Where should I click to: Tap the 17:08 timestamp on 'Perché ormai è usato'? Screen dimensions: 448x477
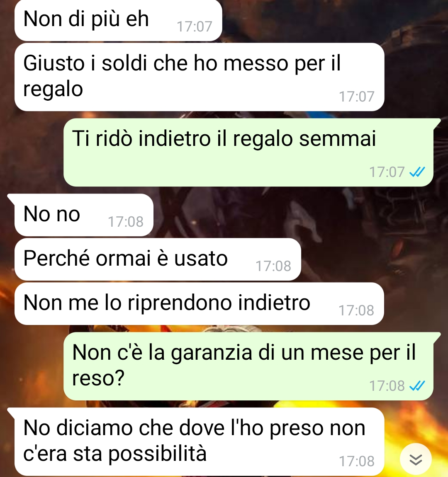tap(273, 266)
